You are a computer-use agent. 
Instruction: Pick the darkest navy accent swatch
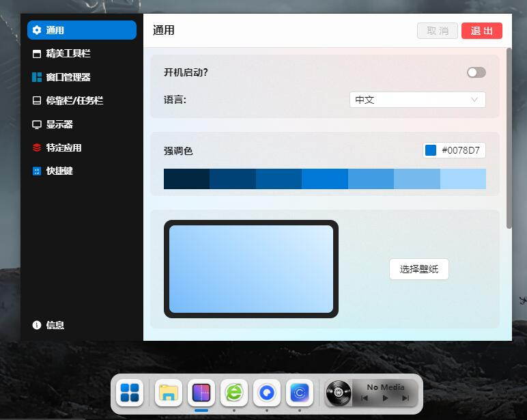click(186, 179)
